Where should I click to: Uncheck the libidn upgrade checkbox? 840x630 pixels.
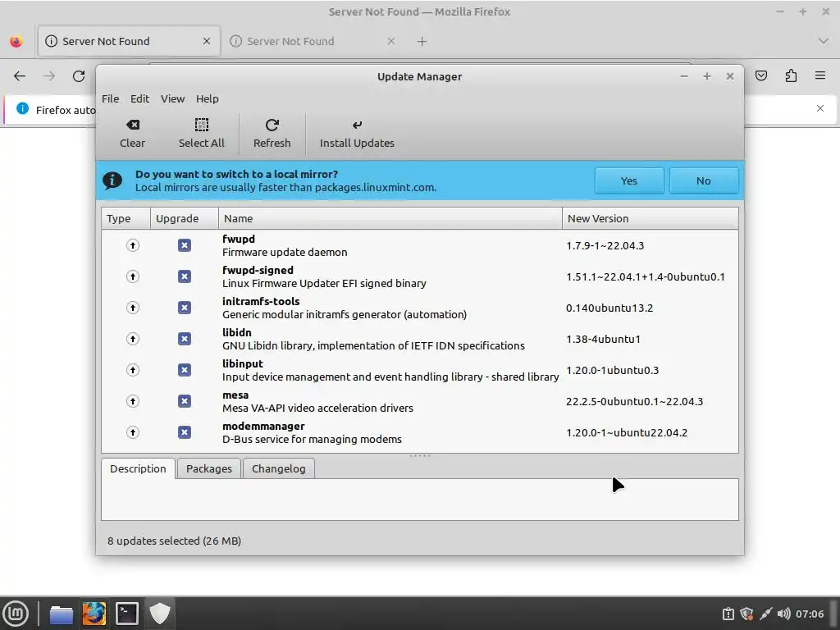pos(185,339)
